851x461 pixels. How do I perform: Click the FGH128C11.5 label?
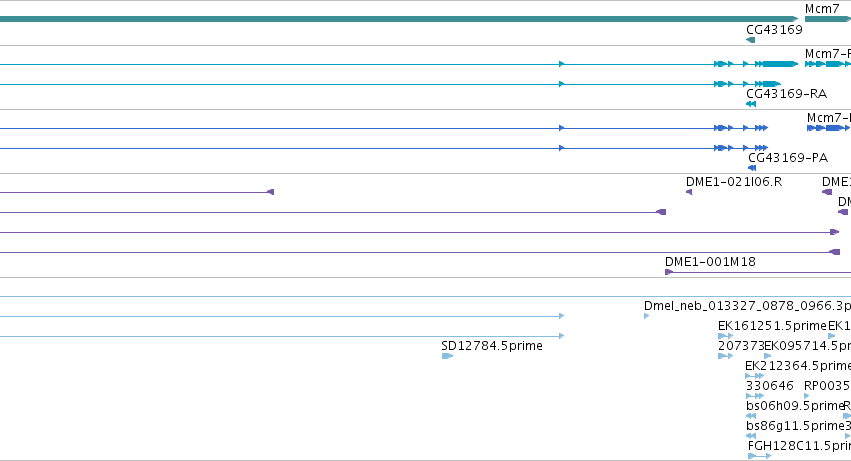tap(799, 446)
